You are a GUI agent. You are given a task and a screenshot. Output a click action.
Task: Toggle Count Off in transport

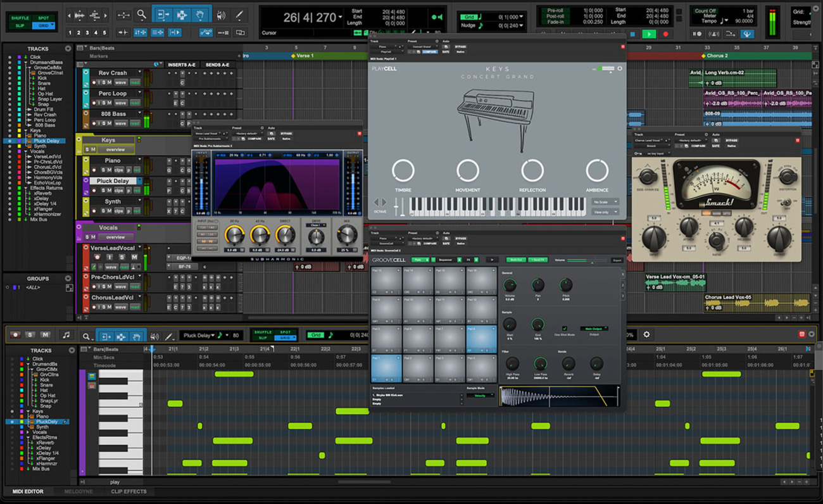click(x=705, y=11)
